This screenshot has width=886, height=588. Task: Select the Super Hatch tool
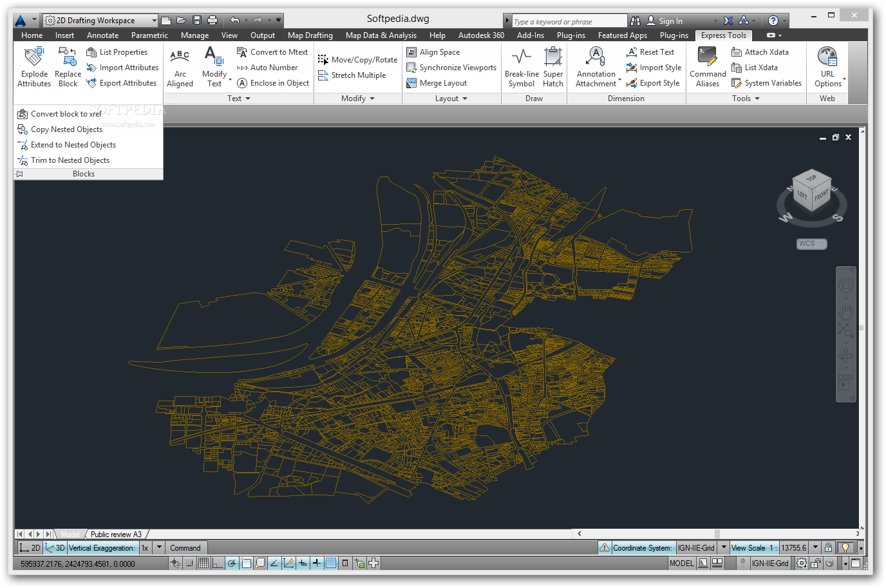[x=553, y=67]
